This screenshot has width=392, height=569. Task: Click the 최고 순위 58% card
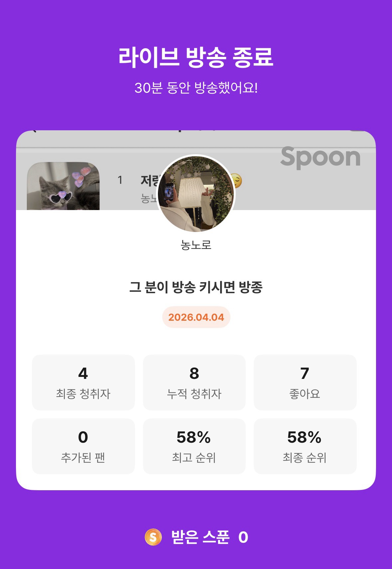tap(194, 446)
